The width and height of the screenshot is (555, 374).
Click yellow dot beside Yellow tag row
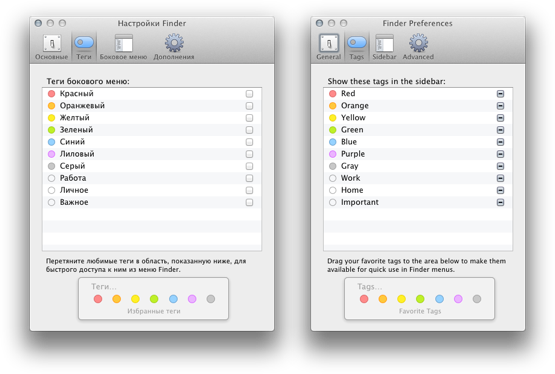pyautogui.click(x=332, y=118)
